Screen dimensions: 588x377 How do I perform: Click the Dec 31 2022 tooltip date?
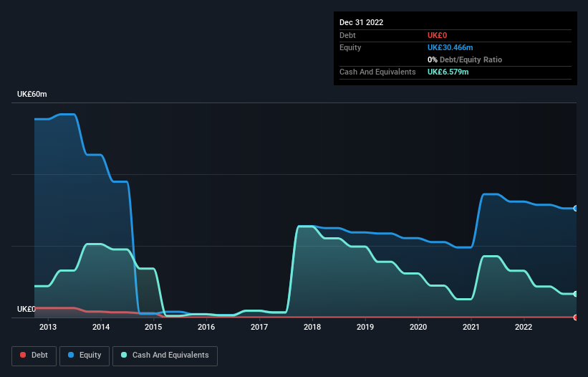point(361,22)
